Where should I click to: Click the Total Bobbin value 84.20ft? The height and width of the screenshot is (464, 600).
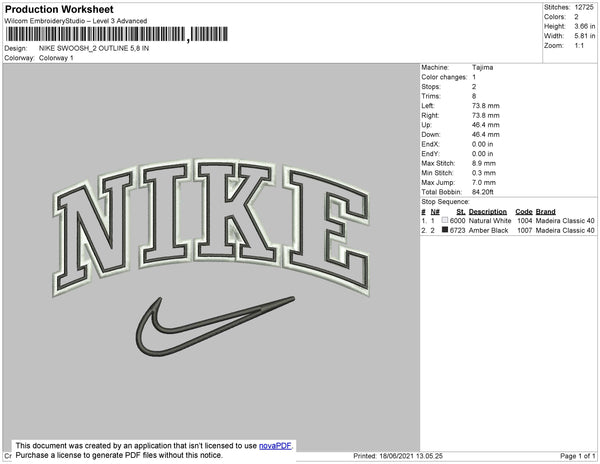483,192
